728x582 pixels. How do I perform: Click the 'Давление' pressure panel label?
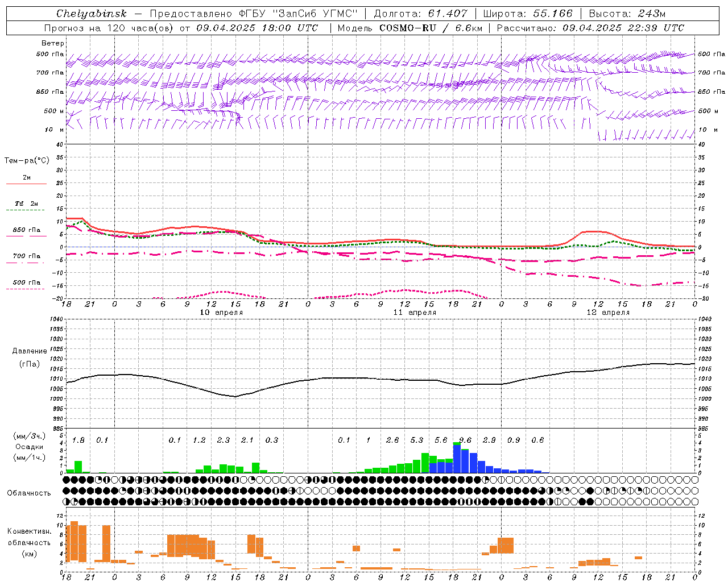point(30,351)
